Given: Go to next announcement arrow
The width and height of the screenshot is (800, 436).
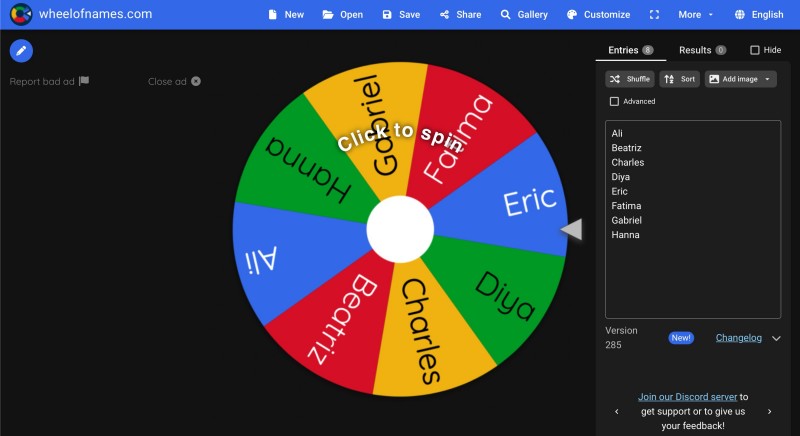Looking at the screenshot, I should 769,412.
